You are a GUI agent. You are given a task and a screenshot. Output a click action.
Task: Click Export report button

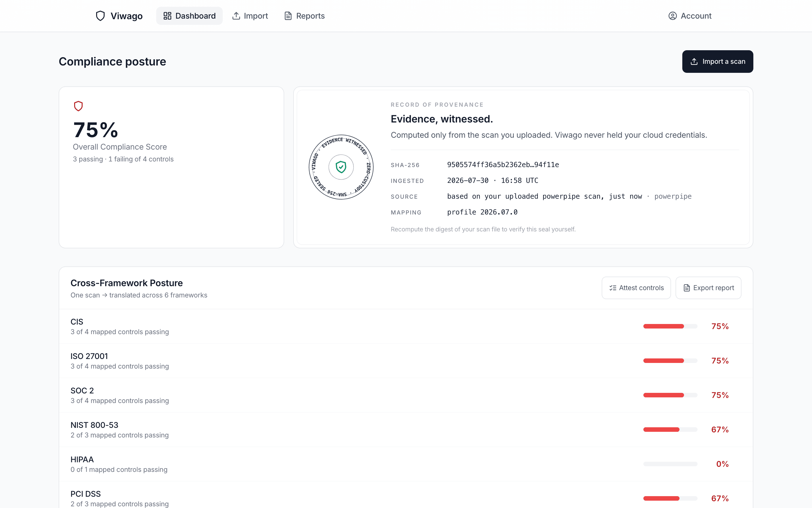pos(708,288)
